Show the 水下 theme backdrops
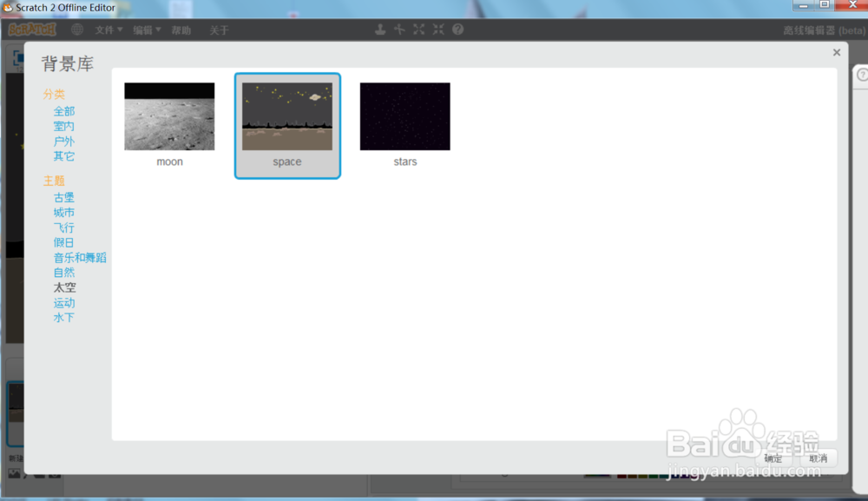Viewport: 868px width, 501px height. (x=64, y=318)
